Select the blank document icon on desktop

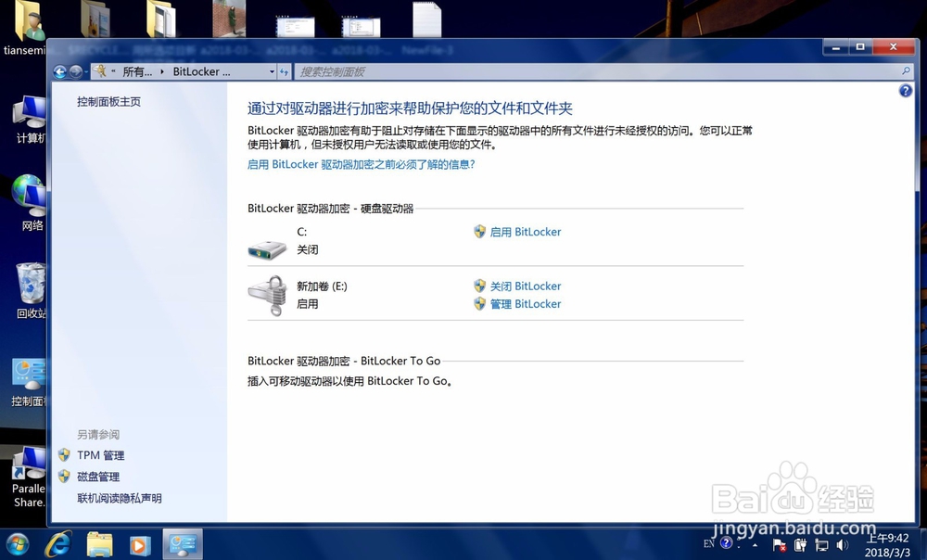426,19
